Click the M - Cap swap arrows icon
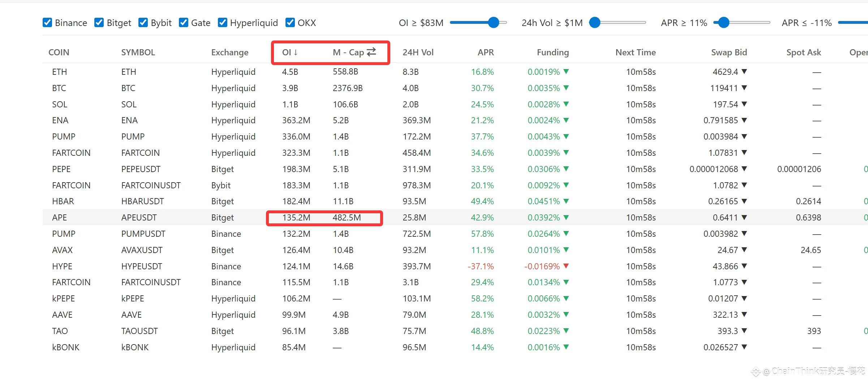868x381 pixels. (x=371, y=52)
